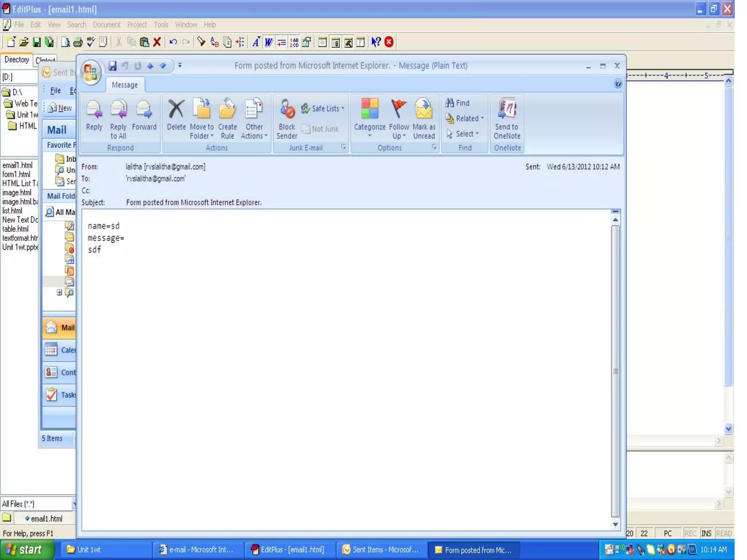Screen dimensions: 747x560
Task: Open the Message ribbon tab
Action: click(125, 85)
